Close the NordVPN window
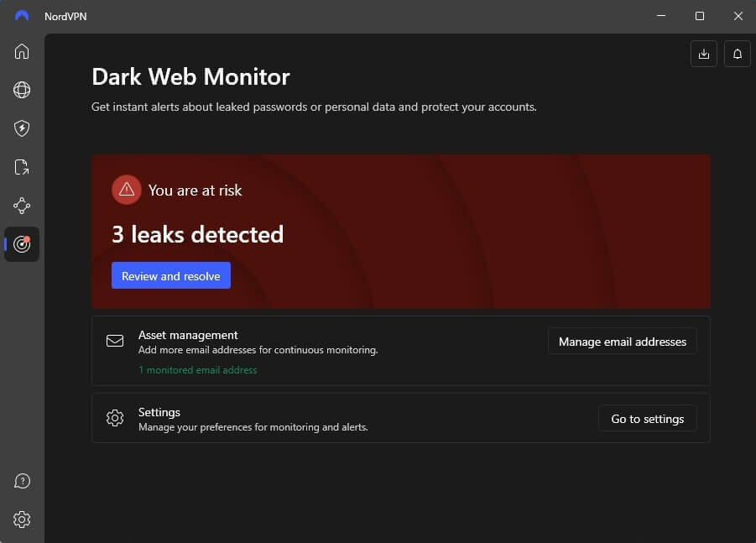 (x=738, y=16)
